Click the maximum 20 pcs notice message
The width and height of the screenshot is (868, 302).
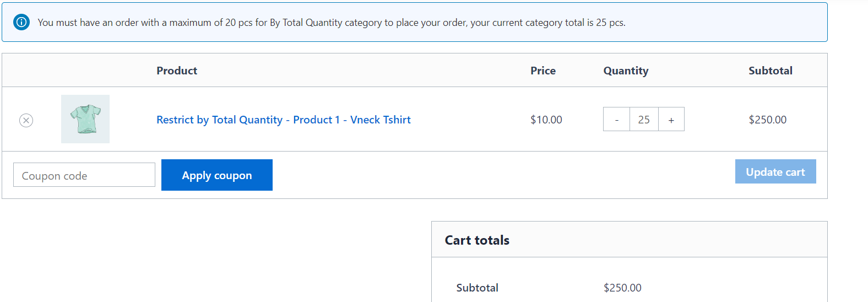coord(331,23)
